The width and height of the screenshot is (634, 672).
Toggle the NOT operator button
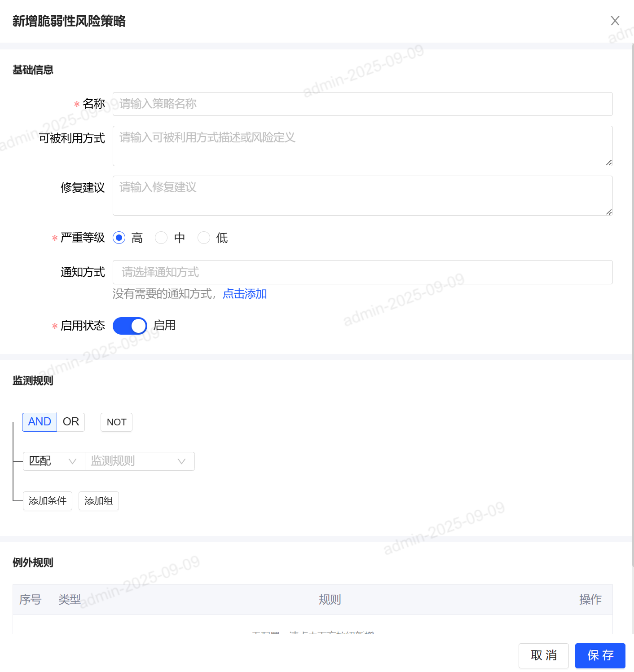pyautogui.click(x=116, y=422)
